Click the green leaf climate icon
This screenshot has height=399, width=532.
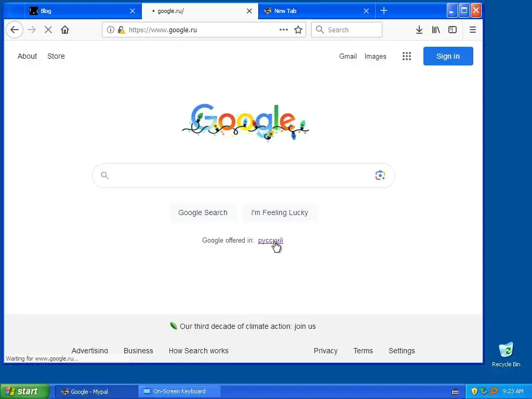coord(174,326)
